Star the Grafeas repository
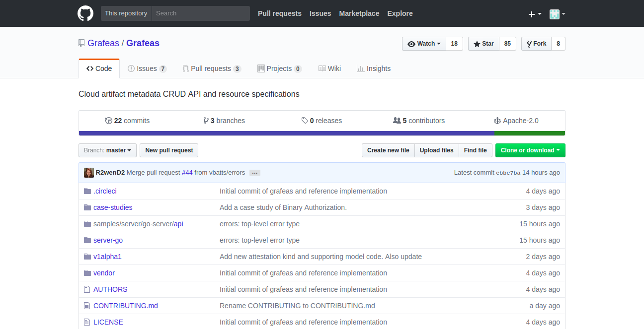The width and height of the screenshot is (644, 329). [483, 44]
